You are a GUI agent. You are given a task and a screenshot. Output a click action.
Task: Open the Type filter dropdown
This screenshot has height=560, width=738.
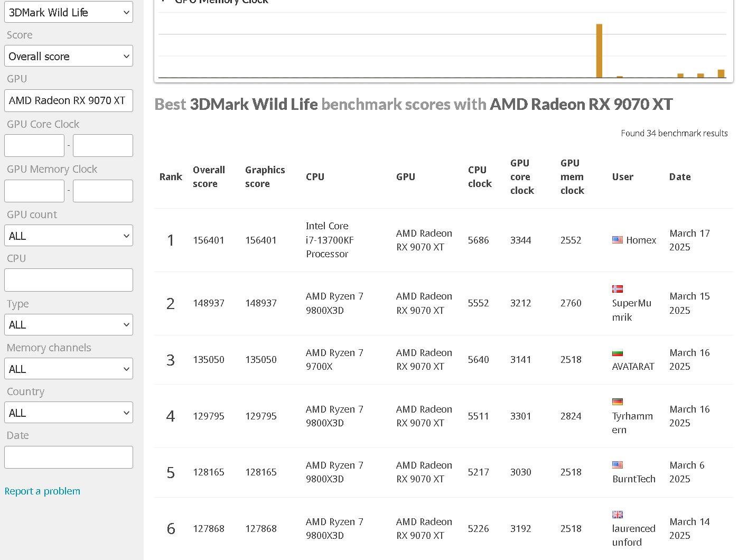(69, 325)
